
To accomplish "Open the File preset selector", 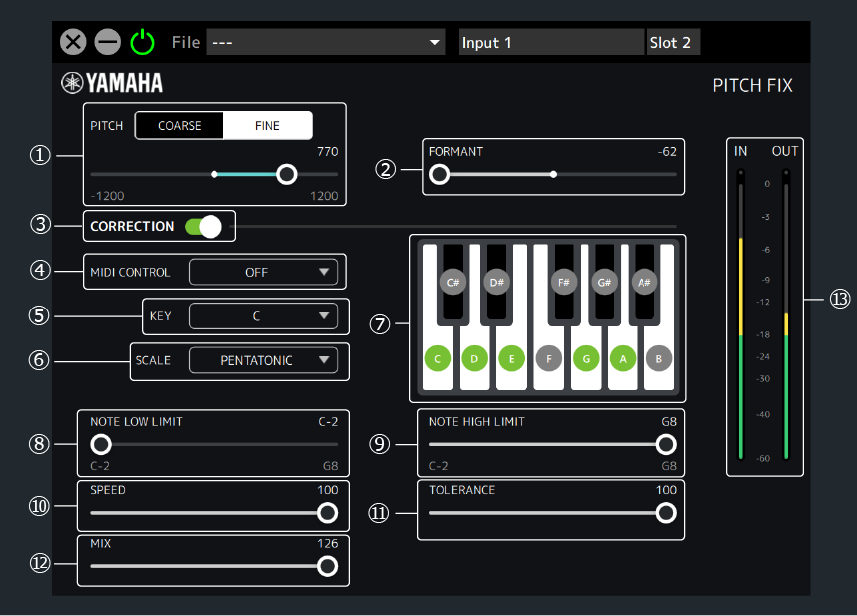I will click(325, 42).
